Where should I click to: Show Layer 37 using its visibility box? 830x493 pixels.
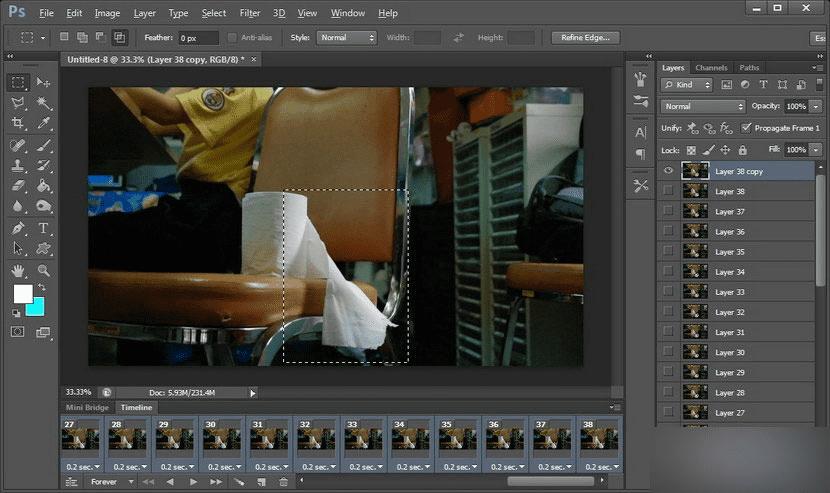[667, 212]
